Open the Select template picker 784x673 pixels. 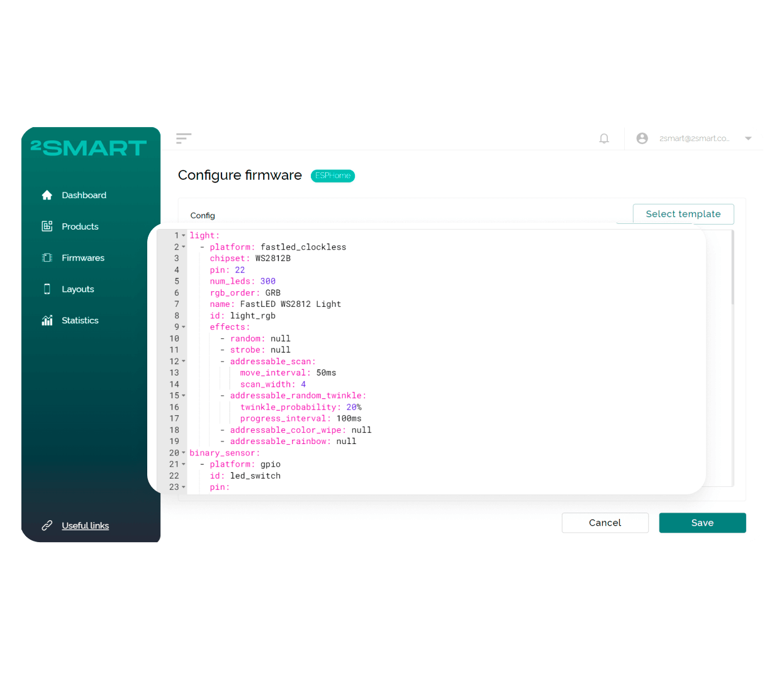[x=683, y=214]
